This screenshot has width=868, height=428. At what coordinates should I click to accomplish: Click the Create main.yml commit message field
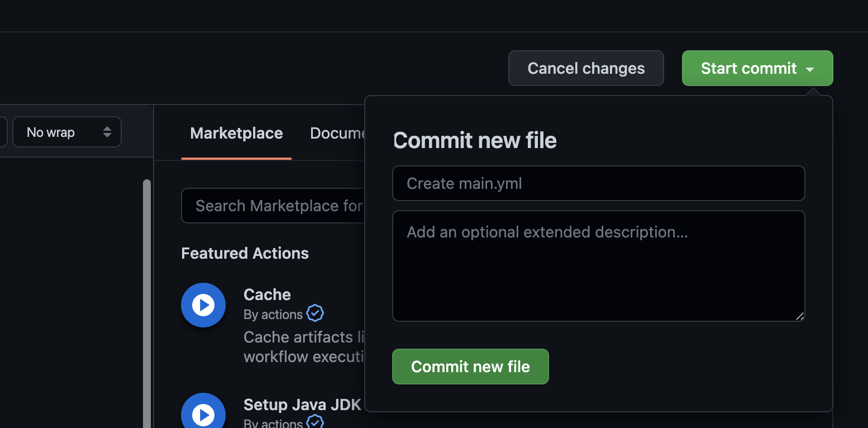[598, 183]
